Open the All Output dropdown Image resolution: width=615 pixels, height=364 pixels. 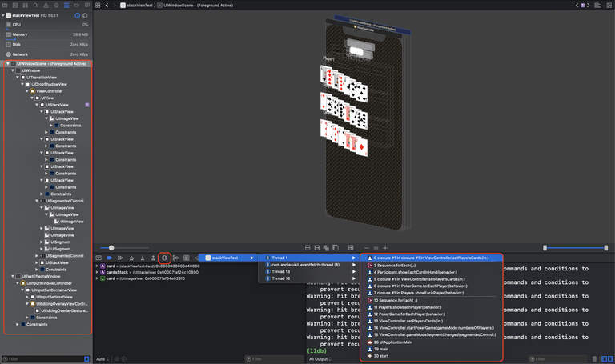pos(320,359)
